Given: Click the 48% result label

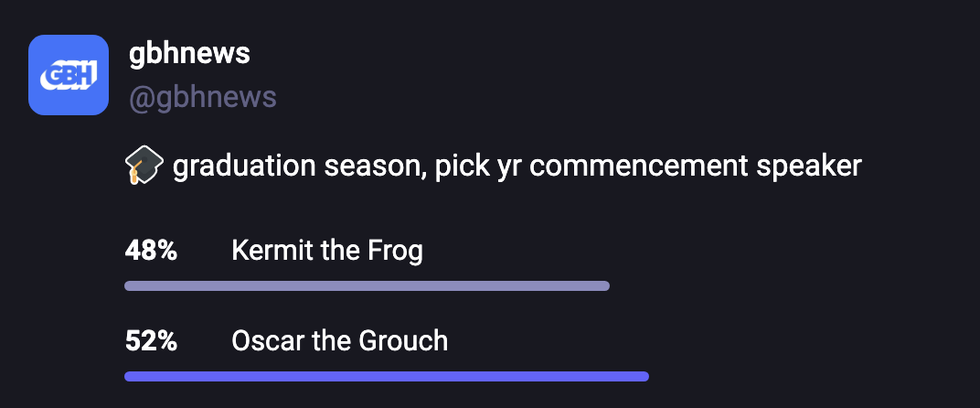Looking at the screenshot, I should point(151,251).
